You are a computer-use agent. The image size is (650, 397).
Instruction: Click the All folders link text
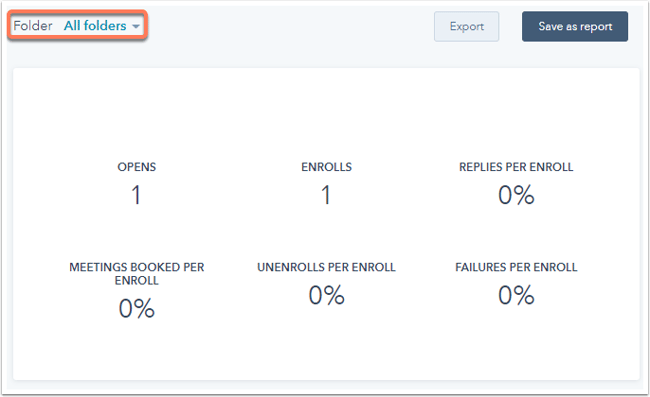click(x=95, y=26)
